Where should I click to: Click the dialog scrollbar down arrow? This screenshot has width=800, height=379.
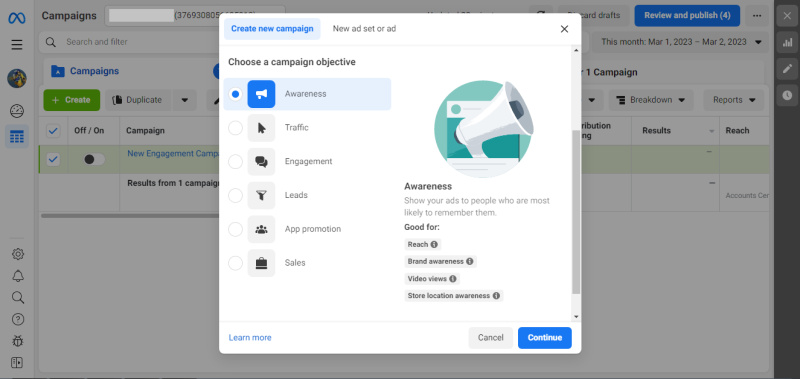tap(576, 317)
